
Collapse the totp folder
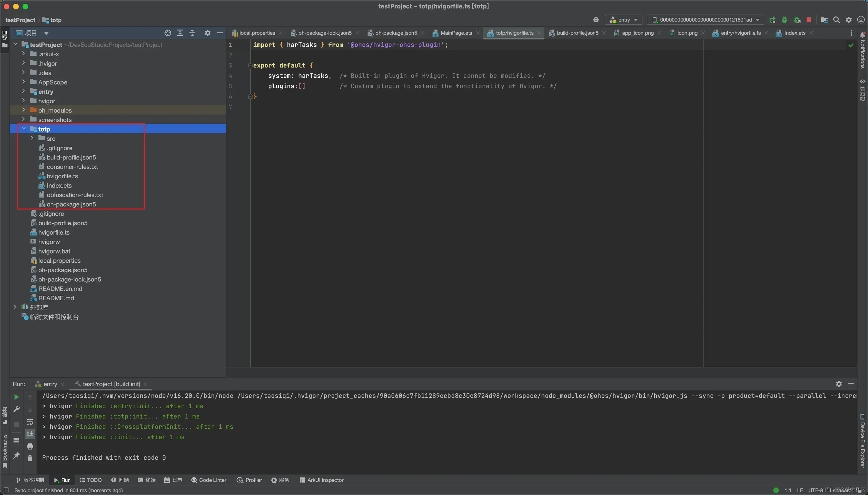(x=24, y=129)
